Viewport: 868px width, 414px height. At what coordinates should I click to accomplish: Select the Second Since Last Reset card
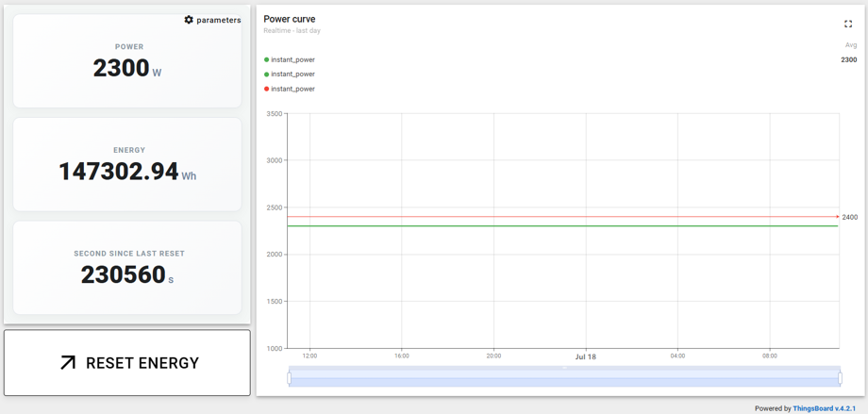(127, 268)
